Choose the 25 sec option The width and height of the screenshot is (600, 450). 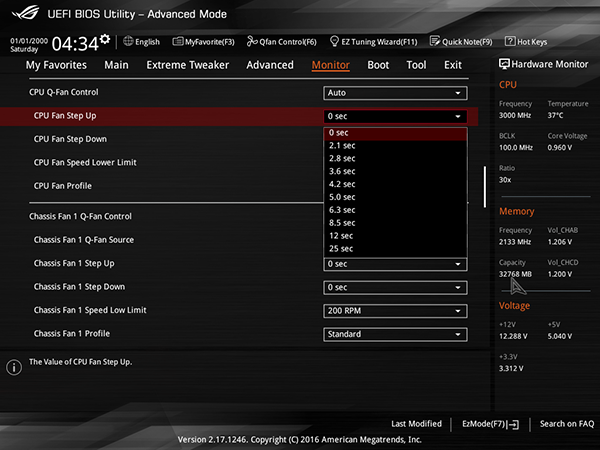[395, 249]
